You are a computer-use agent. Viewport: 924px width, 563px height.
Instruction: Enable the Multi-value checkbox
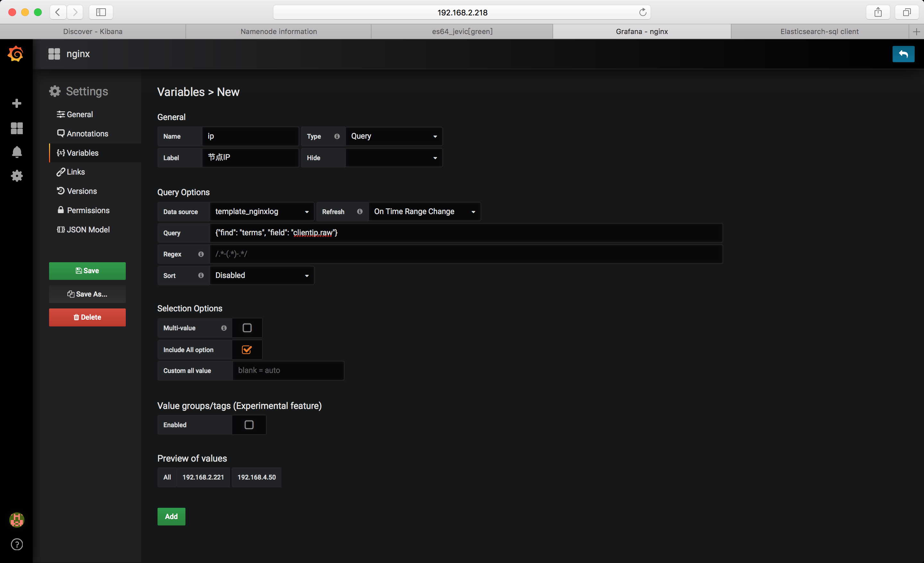click(247, 328)
